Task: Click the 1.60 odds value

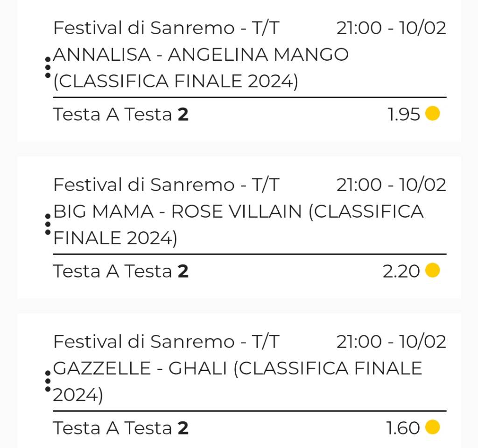Action: [403, 428]
